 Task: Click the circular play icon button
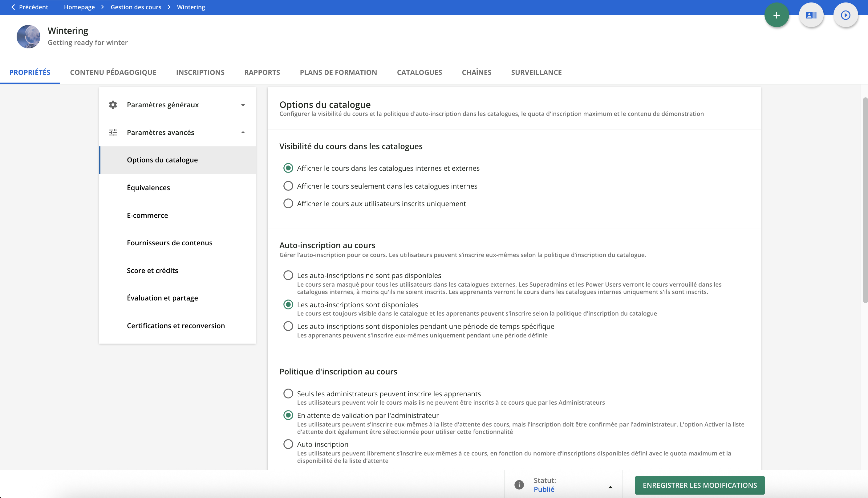pos(846,15)
